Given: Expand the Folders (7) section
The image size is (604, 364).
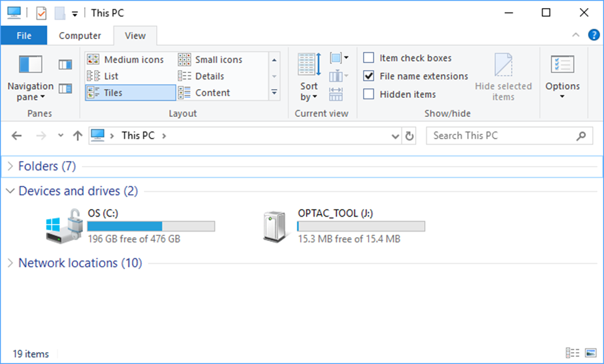Looking at the screenshot, I should [x=9, y=166].
